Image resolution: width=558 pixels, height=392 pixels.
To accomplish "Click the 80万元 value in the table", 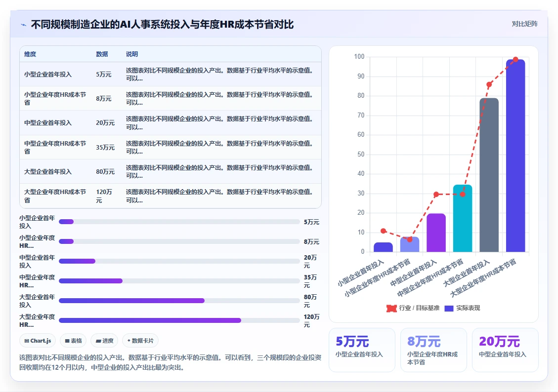I will (x=105, y=172).
